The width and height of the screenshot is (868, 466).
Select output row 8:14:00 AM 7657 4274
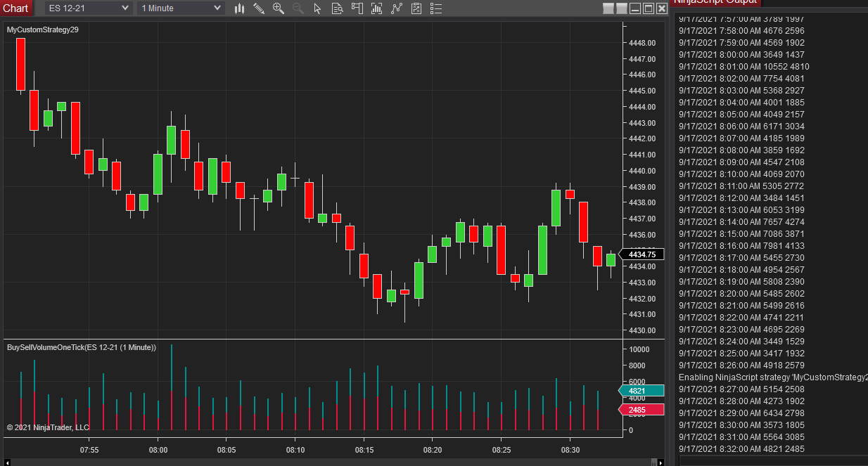pos(741,222)
